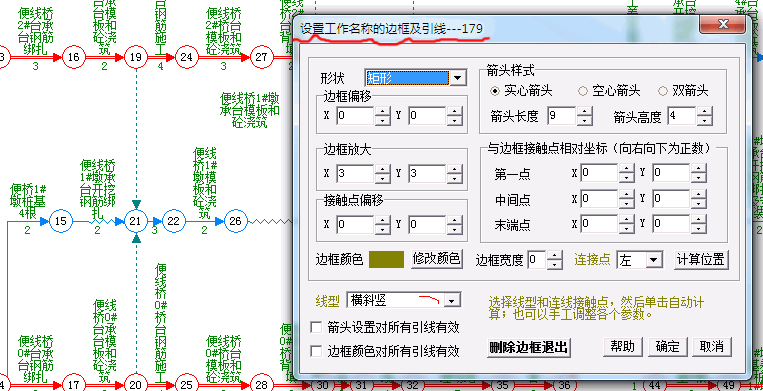Click the 计算位置 button
The width and height of the screenshot is (763, 391).
[701, 259]
